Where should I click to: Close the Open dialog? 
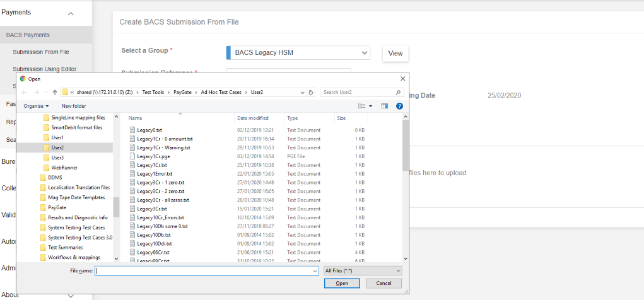pos(403,79)
